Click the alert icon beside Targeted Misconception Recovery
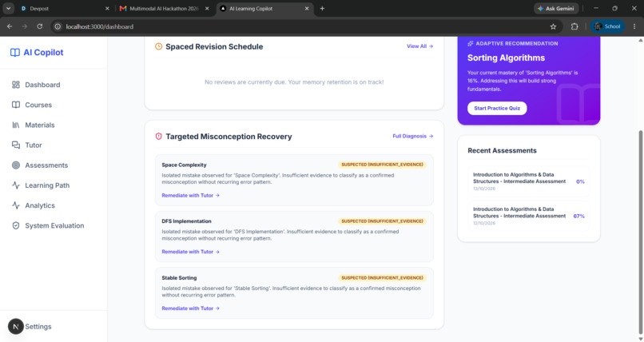The width and height of the screenshot is (644, 342). pos(158,137)
